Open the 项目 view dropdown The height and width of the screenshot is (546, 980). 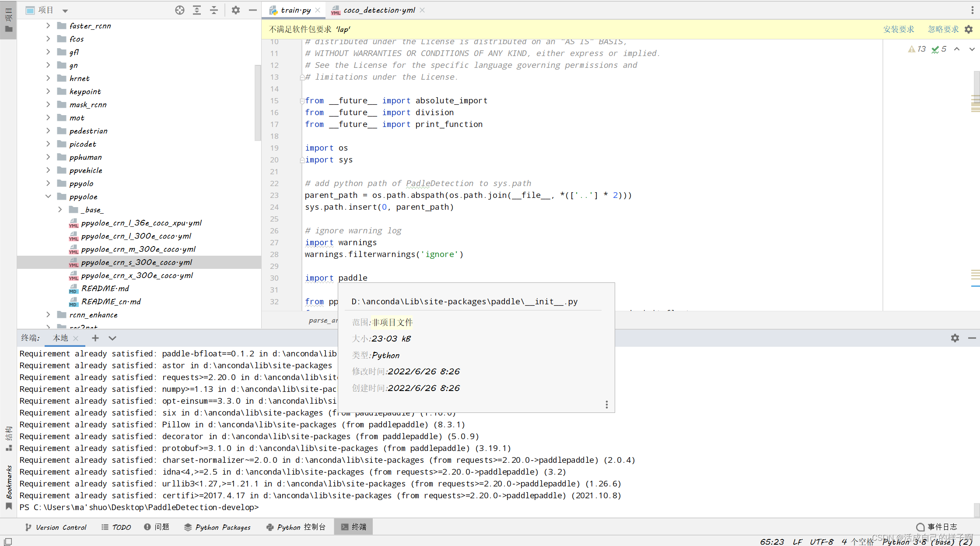[x=65, y=10]
